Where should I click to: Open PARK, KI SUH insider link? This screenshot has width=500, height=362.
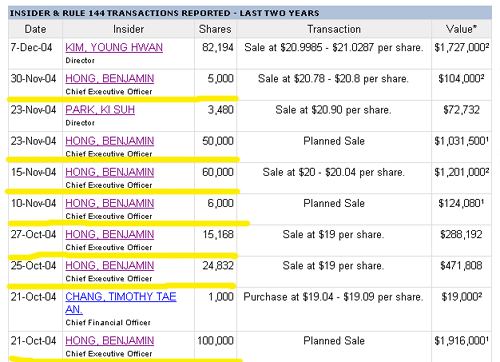[x=100, y=110]
